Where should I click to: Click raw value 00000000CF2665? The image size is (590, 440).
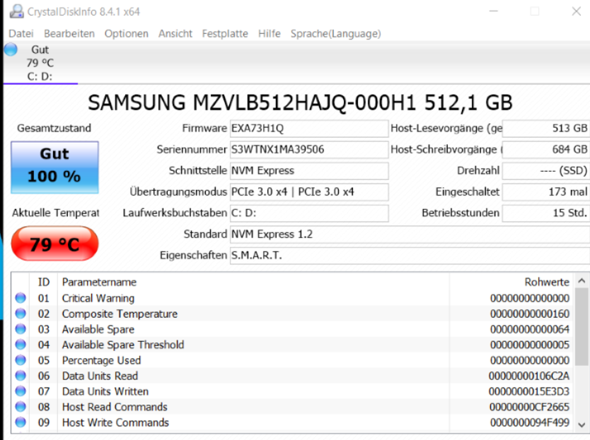click(529, 407)
